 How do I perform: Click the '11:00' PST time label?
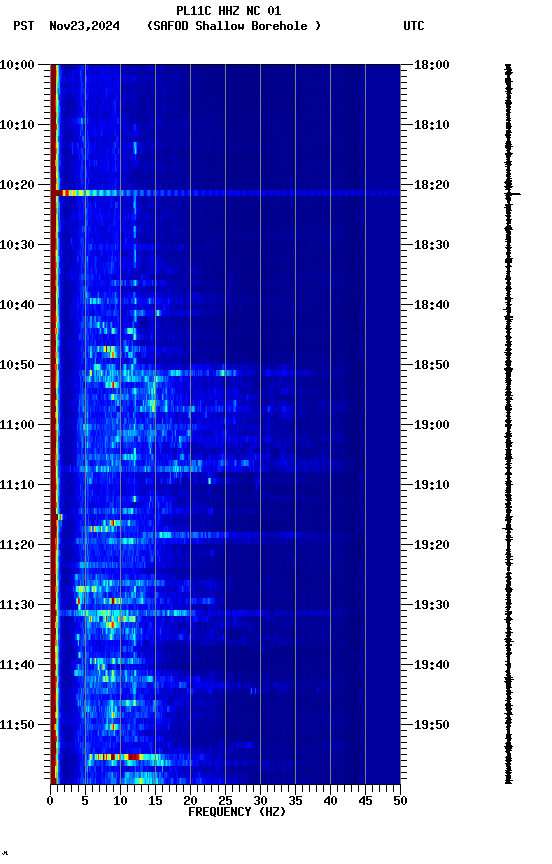(17, 425)
